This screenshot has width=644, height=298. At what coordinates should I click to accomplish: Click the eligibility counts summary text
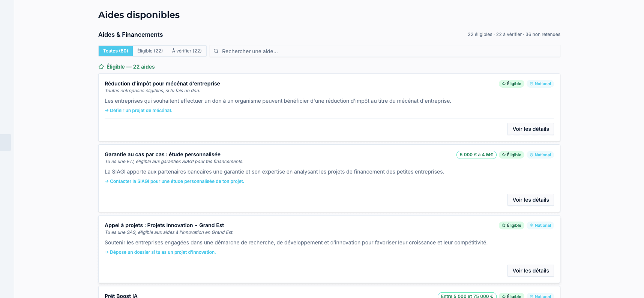[514, 34]
